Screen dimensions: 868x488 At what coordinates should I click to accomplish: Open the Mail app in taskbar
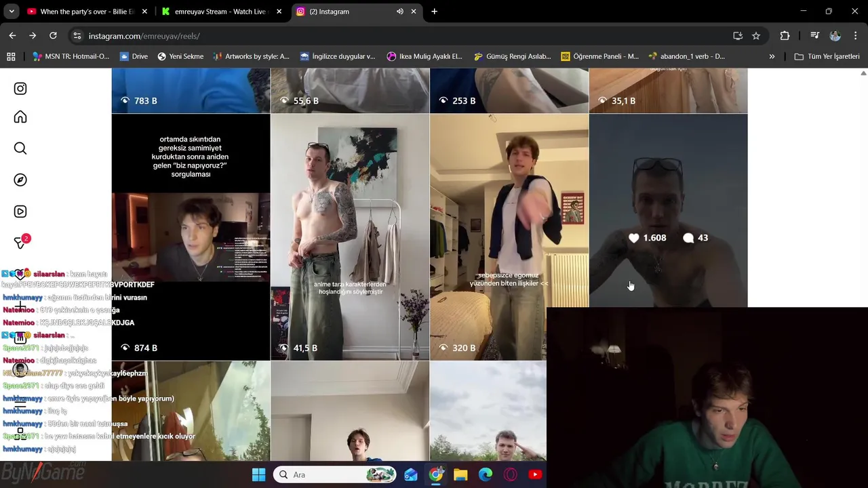coord(411,474)
